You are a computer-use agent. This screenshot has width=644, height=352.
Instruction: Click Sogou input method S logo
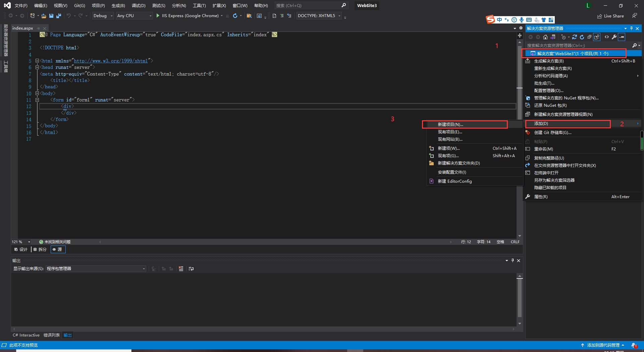[490, 19]
